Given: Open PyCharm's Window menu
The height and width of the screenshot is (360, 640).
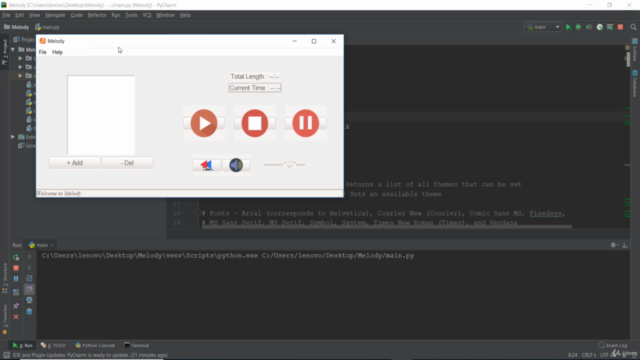Looking at the screenshot, I should [165, 15].
